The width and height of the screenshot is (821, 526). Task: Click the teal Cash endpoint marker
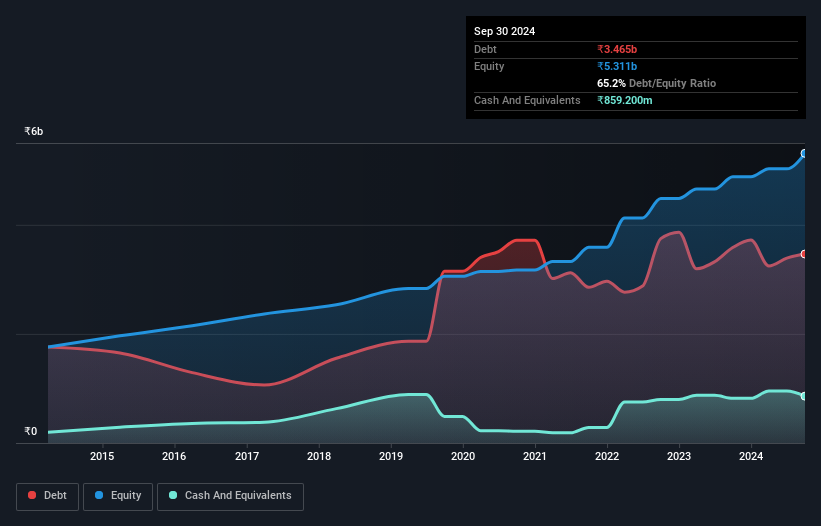tap(804, 396)
